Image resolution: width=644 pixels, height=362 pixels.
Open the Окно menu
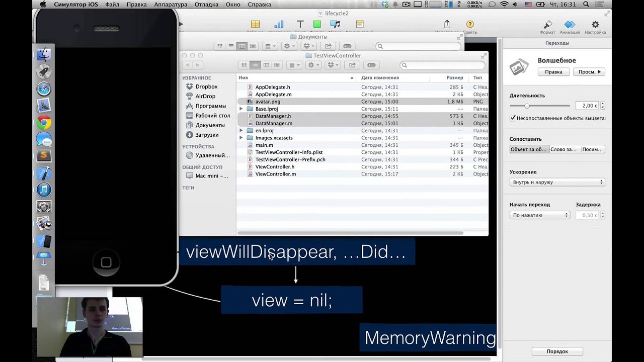tap(233, 5)
